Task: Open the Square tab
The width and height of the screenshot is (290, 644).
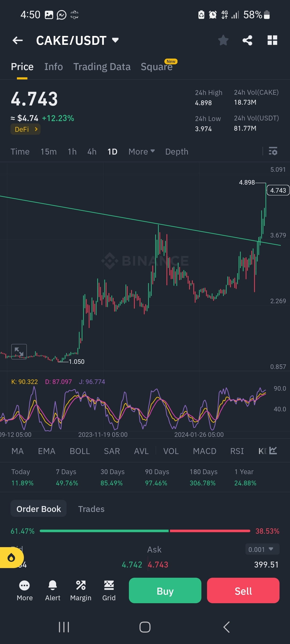Action: [x=157, y=67]
